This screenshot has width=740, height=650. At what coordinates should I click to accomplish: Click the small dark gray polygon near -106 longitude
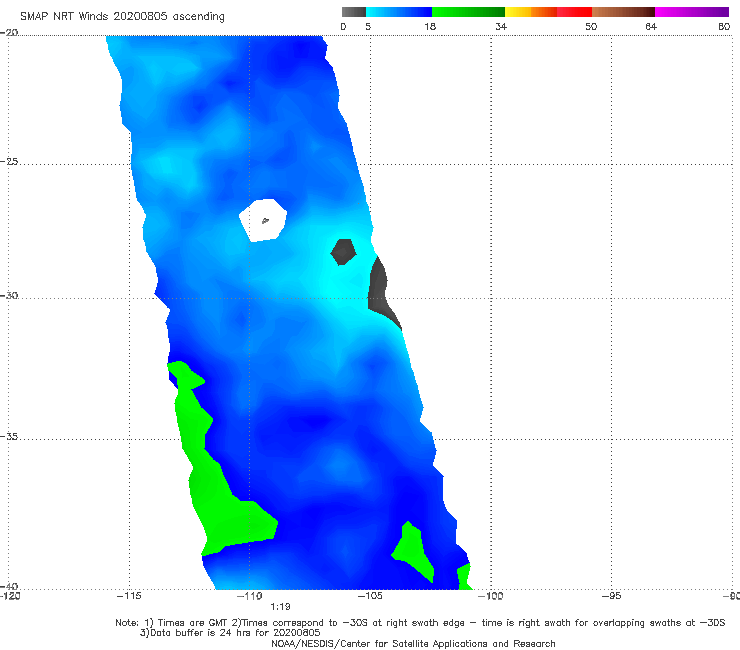(343, 252)
